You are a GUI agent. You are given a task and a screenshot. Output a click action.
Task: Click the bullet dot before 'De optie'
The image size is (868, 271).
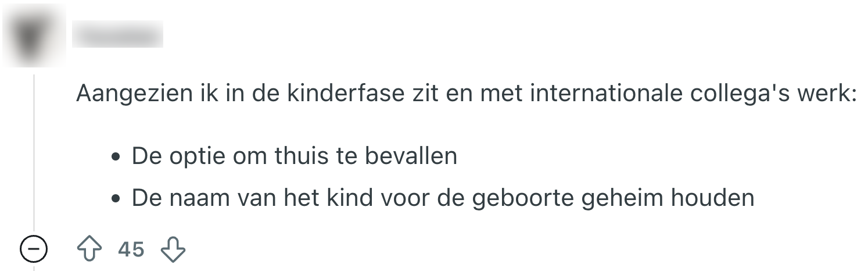(117, 157)
